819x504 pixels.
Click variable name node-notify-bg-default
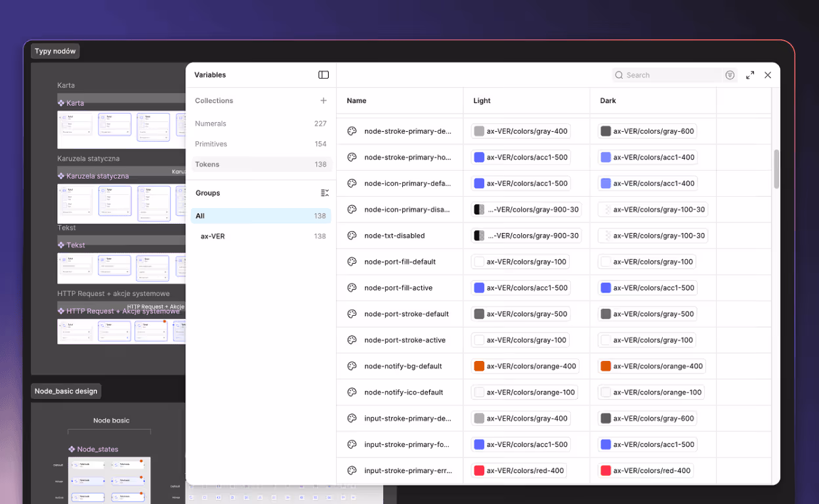pos(403,366)
